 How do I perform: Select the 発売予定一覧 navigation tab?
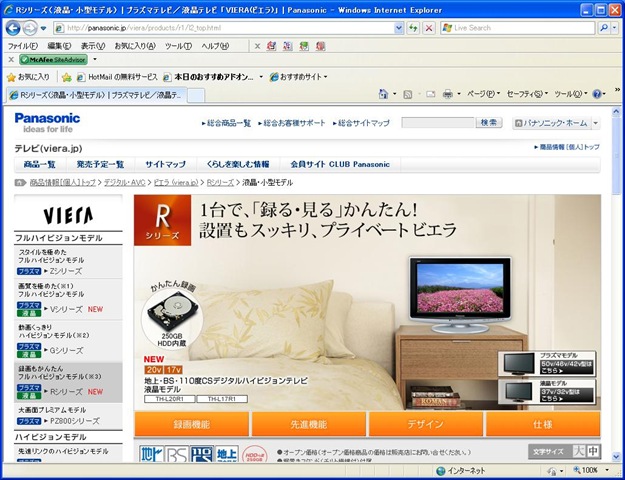(100, 164)
